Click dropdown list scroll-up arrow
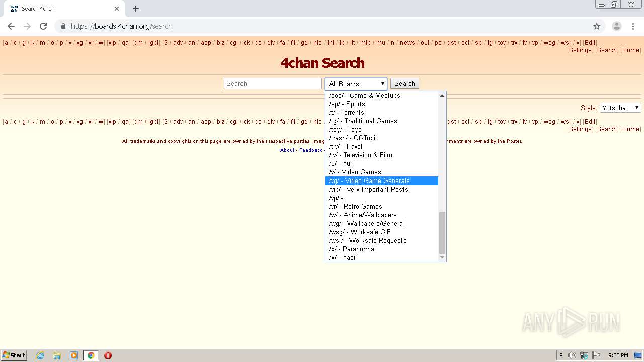This screenshot has height=362, width=644. [x=442, y=95]
